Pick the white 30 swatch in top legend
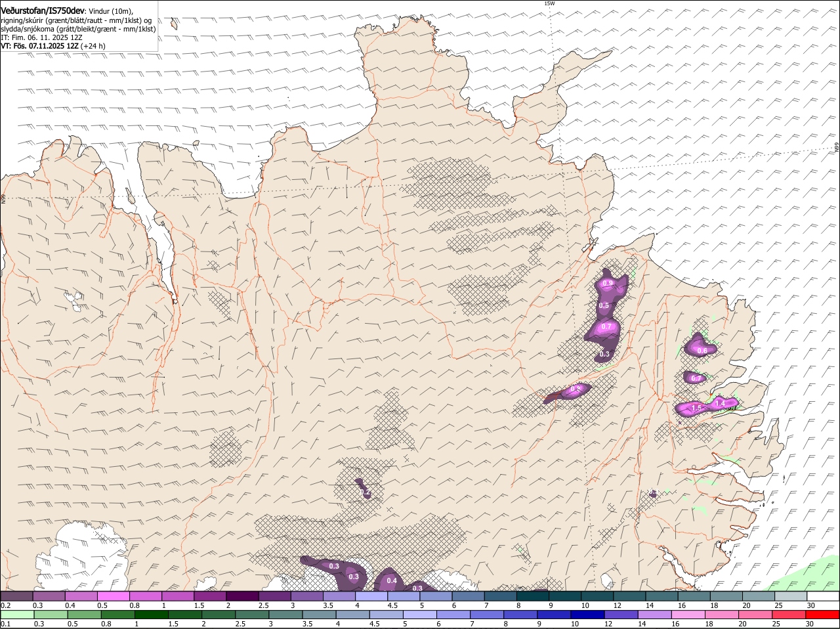840x629 pixels. 823,596
